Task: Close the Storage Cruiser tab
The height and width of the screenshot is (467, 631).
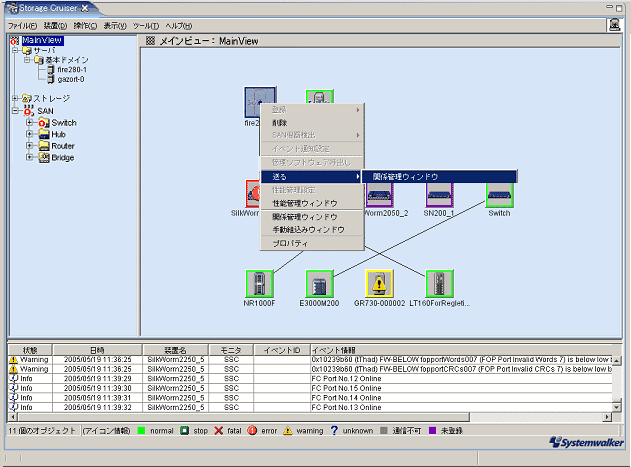Action: click(85, 8)
